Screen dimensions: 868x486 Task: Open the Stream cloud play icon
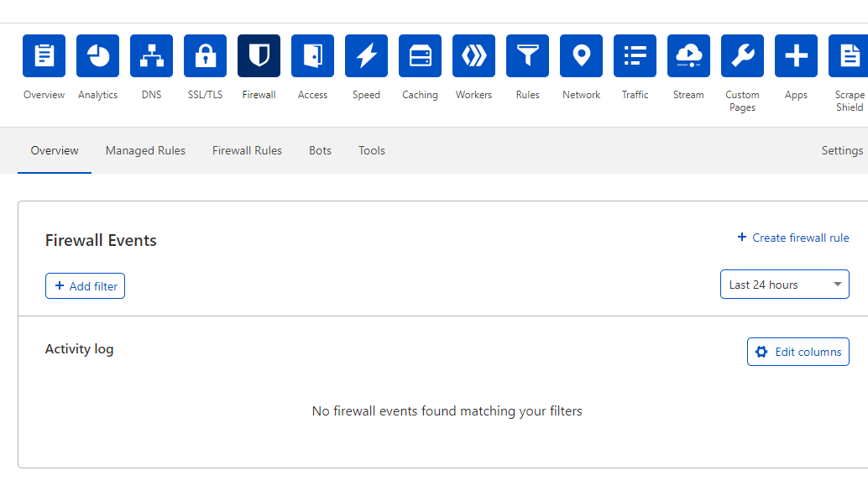click(688, 56)
